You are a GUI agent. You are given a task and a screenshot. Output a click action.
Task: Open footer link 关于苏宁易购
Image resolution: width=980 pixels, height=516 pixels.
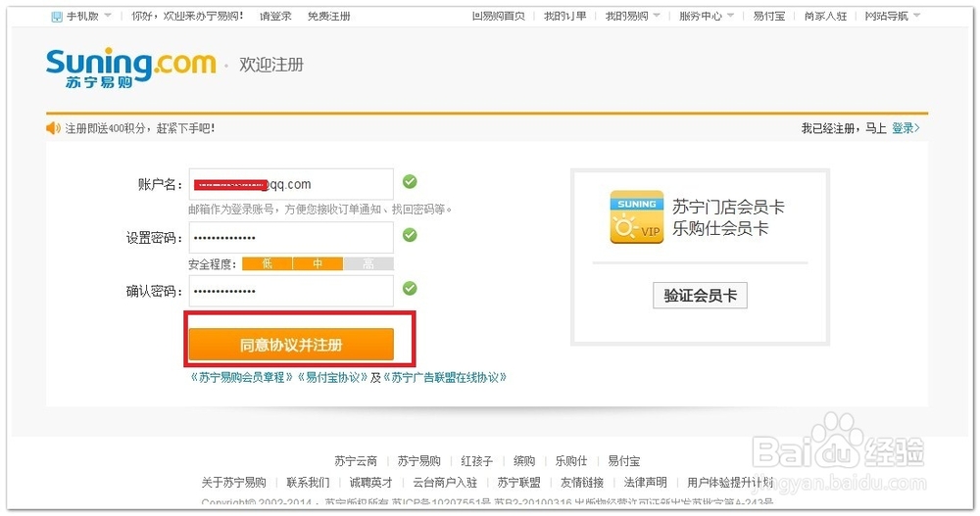pos(234,483)
